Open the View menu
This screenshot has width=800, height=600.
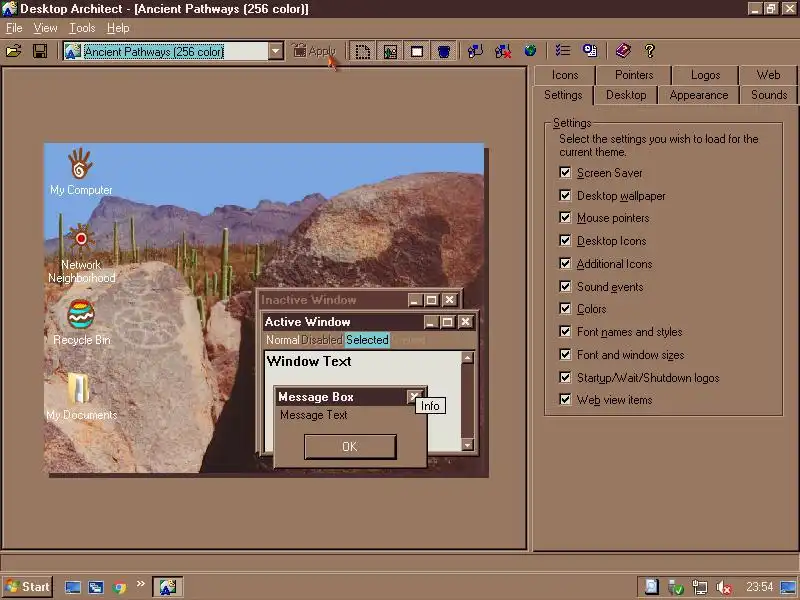point(45,28)
